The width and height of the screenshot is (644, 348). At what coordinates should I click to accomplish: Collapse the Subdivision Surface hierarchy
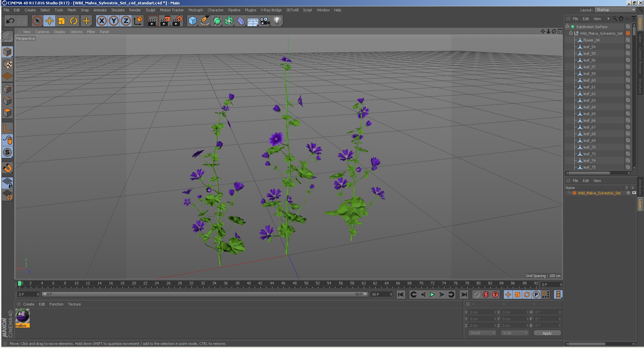(x=567, y=26)
